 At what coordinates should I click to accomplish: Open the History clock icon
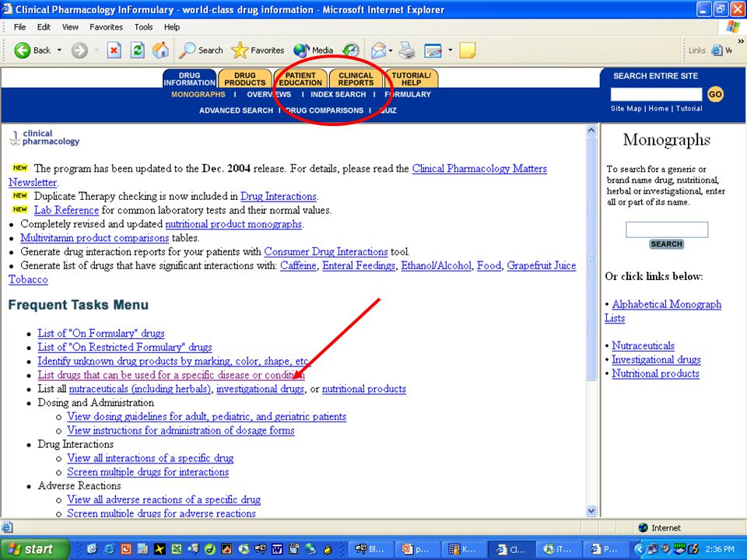pos(351,50)
